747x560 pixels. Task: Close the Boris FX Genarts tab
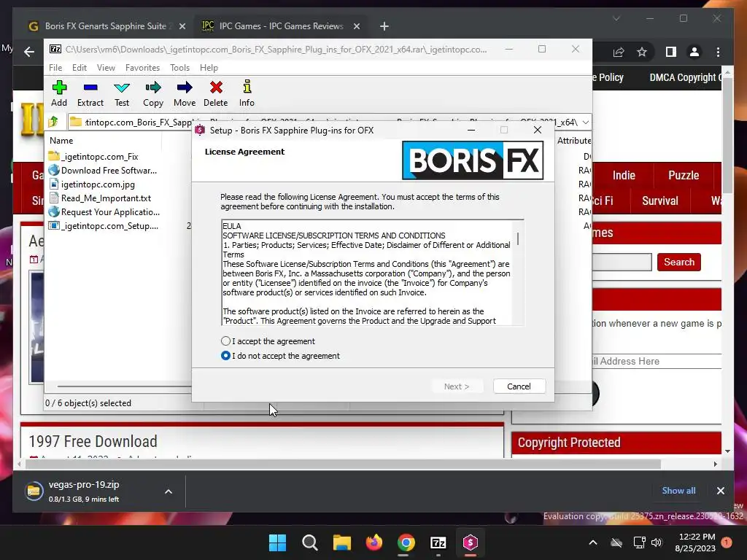tap(182, 26)
